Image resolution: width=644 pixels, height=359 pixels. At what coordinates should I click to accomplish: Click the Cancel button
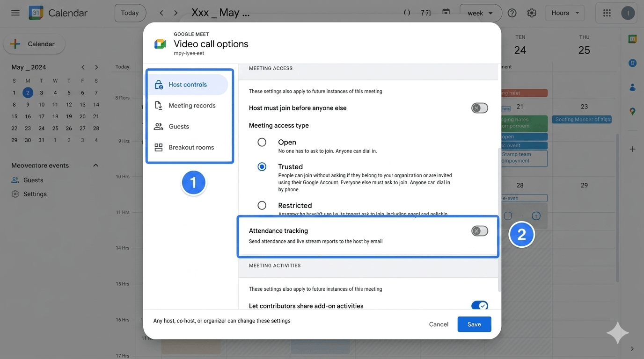point(439,324)
